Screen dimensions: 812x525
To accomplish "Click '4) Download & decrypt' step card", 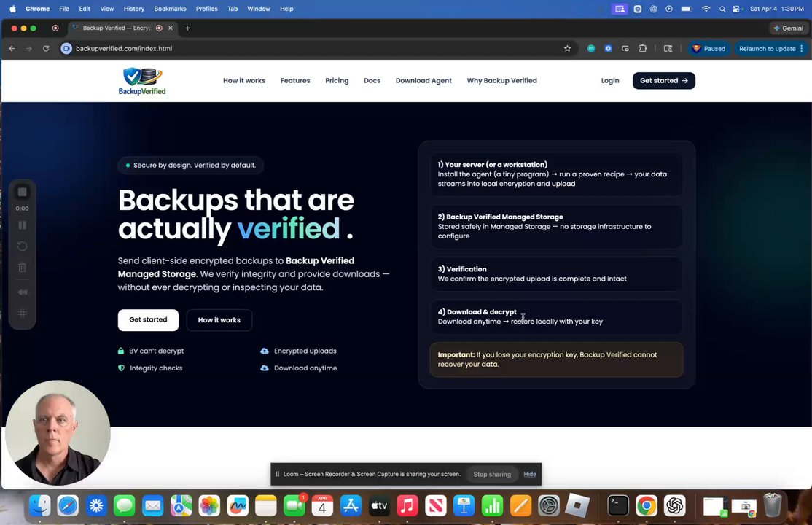I will click(556, 316).
